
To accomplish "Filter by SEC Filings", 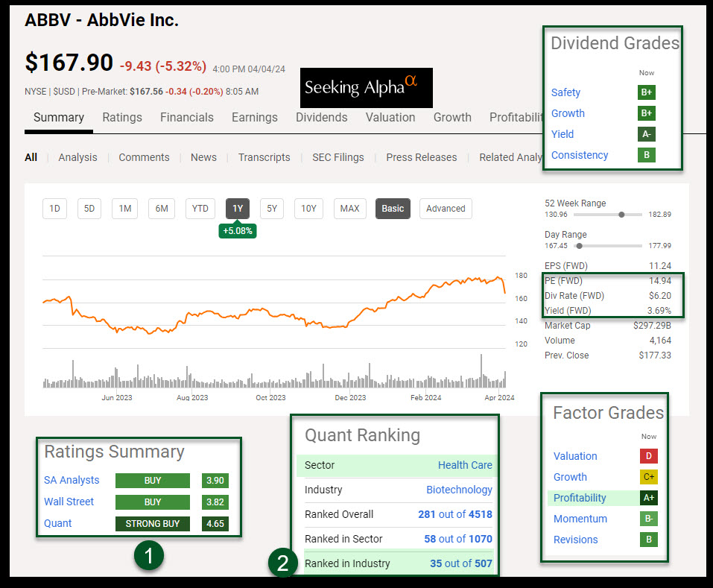I will tap(338, 157).
